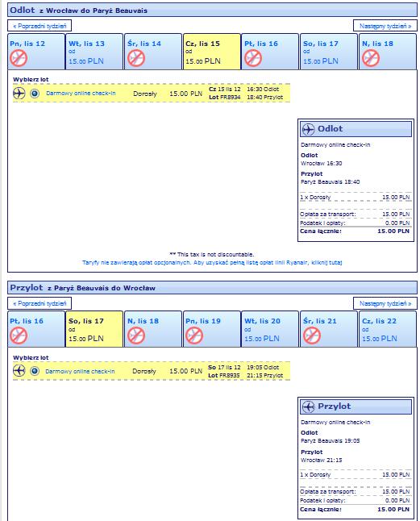Open Ryanair optional fees list link
This screenshot has width=420, height=521.
pos(212,262)
